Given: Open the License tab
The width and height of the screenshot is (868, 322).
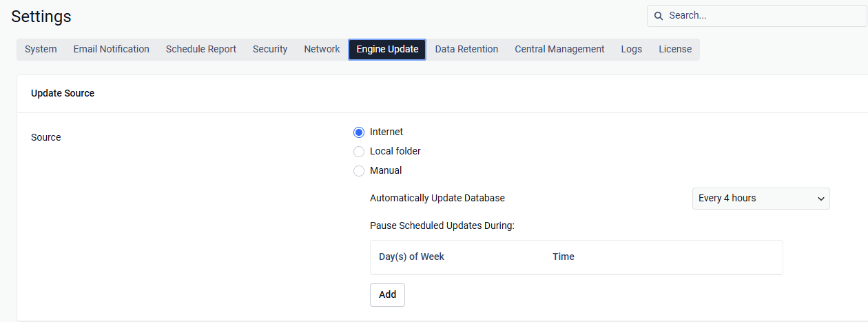Looking at the screenshot, I should [x=675, y=50].
